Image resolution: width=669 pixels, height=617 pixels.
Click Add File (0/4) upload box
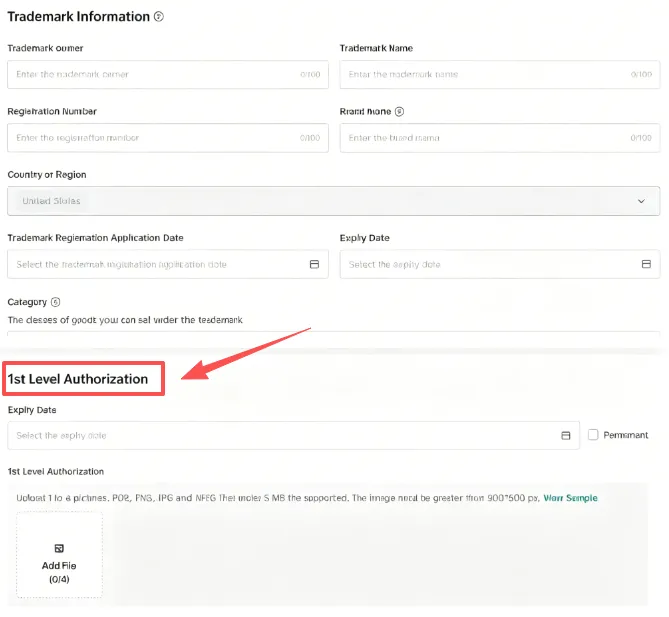pyautogui.click(x=59, y=556)
